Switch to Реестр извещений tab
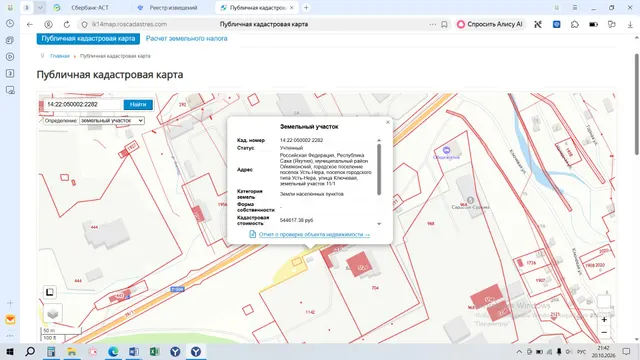 pyautogui.click(x=173, y=8)
